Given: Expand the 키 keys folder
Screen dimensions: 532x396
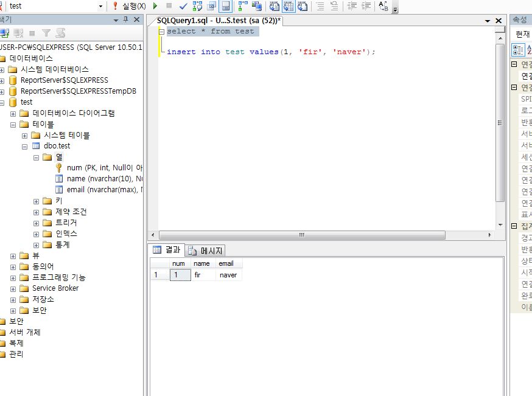Looking at the screenshot, I should (36, 202).
